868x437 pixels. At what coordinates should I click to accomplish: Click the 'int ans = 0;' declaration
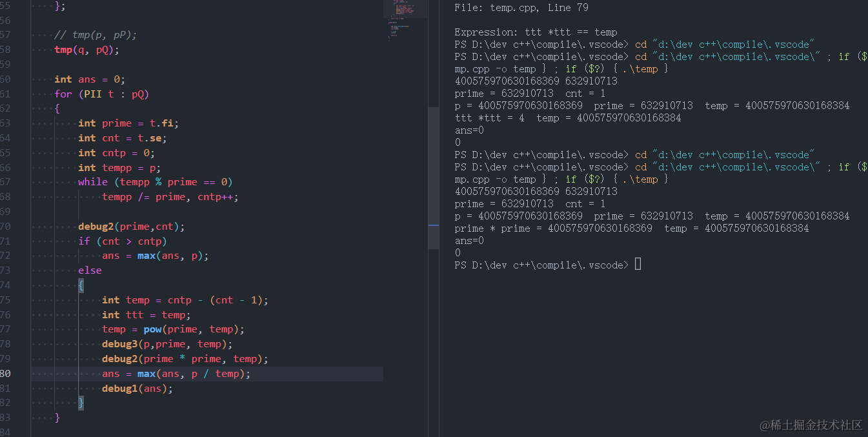coord(90,79)
